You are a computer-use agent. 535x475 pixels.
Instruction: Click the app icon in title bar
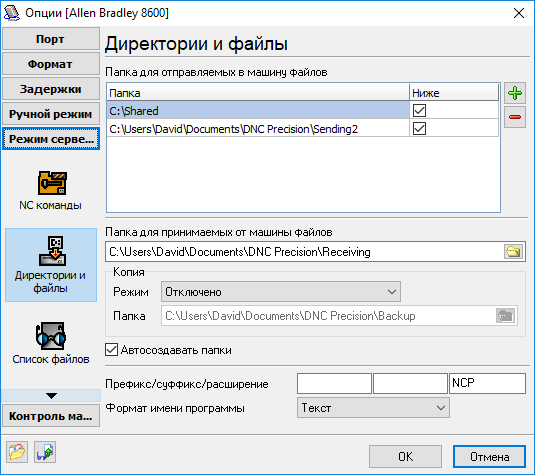(x=12, y=13)
